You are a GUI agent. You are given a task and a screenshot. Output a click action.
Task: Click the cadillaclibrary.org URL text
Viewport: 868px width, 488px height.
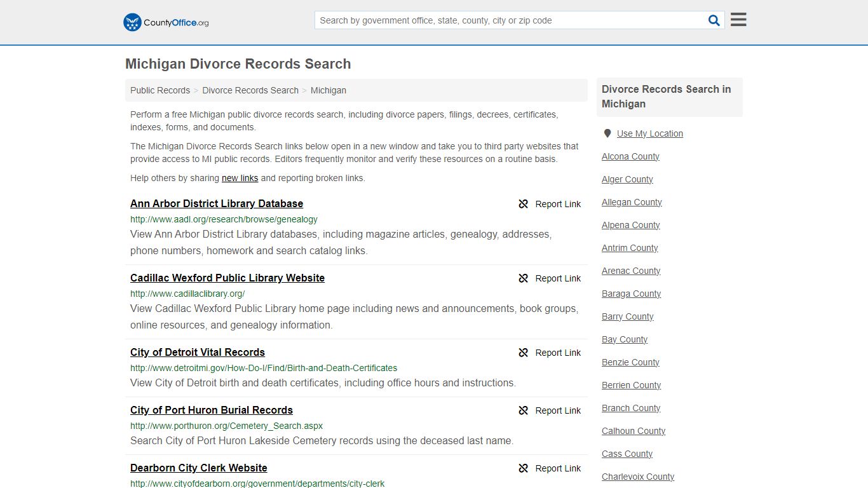(x=187, y=294)
